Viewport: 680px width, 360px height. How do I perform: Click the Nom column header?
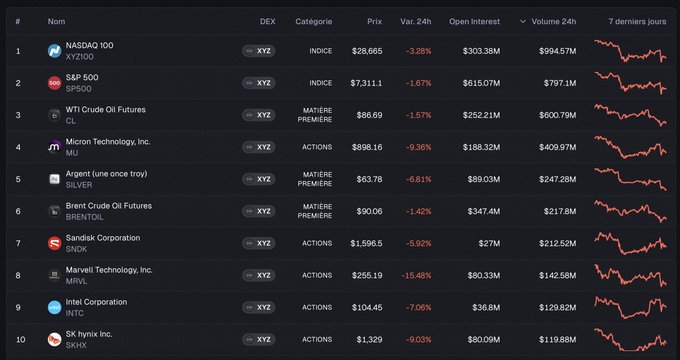tap(56, 22)
